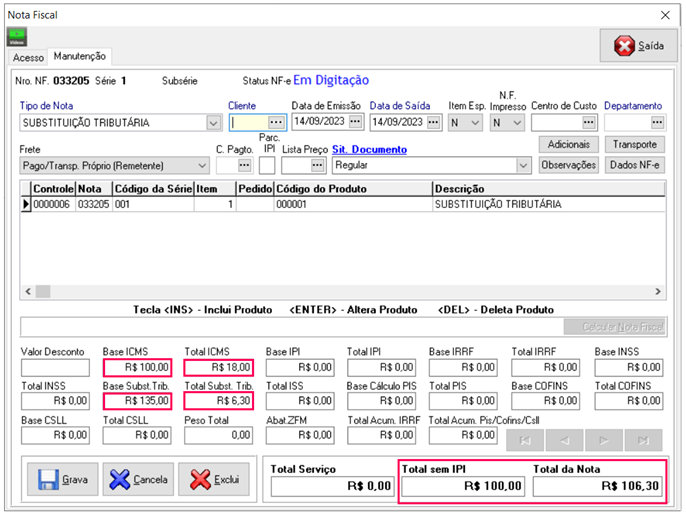
Task: Click the Grava save button
Action: (61, 480)
